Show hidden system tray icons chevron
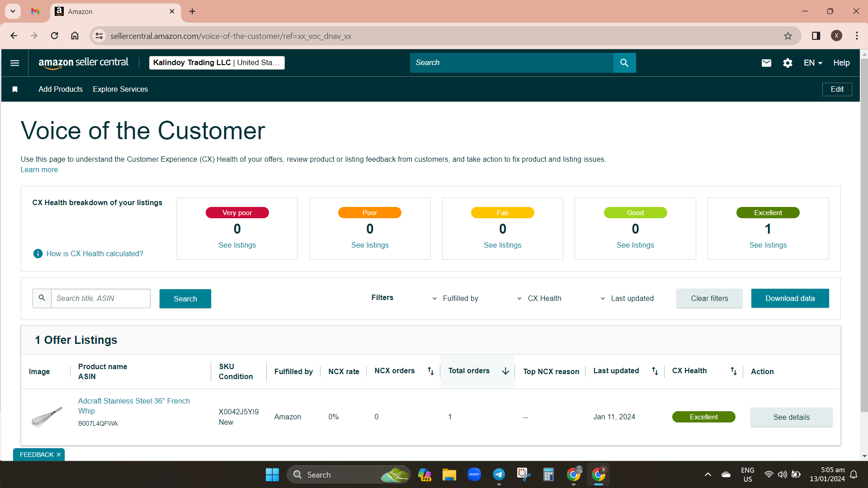The image size is (868, 488). click(x=708, y=475)
